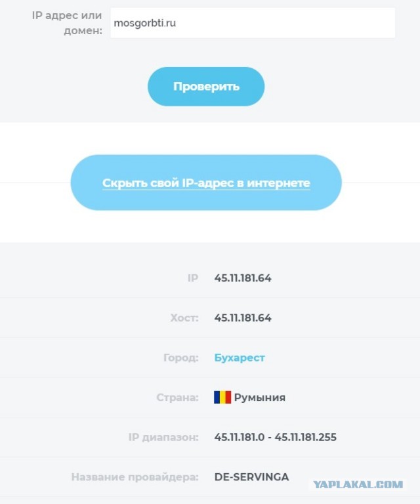The width and height of the screenshot is (420, 504).
Task: Click the IP адрес или домен label
Action: (x=67, y=23)
